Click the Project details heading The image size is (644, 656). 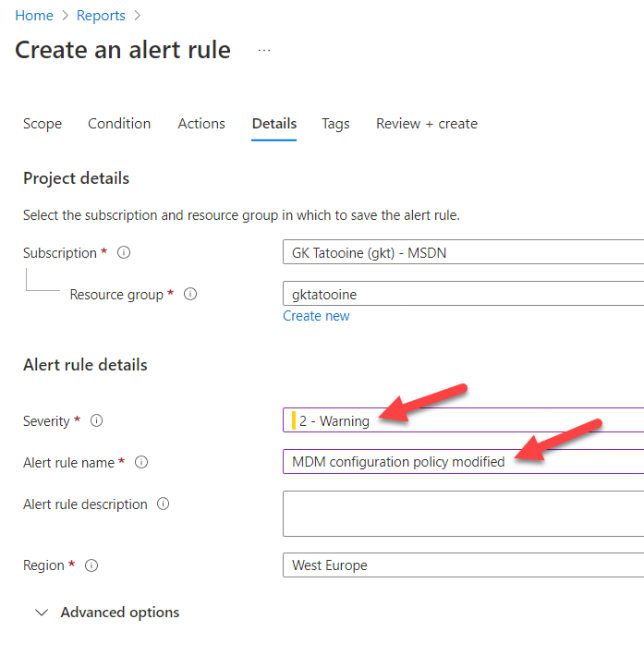(76, 178)
